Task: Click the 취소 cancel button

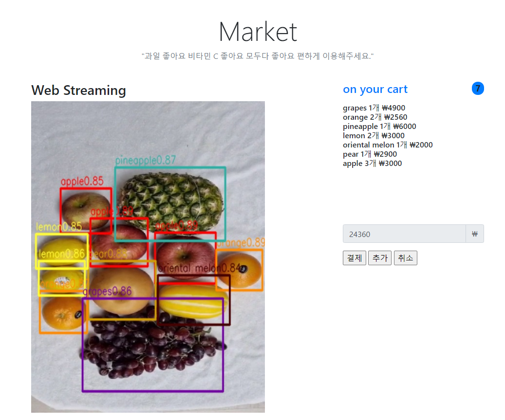Action: [x=406, y=258]
